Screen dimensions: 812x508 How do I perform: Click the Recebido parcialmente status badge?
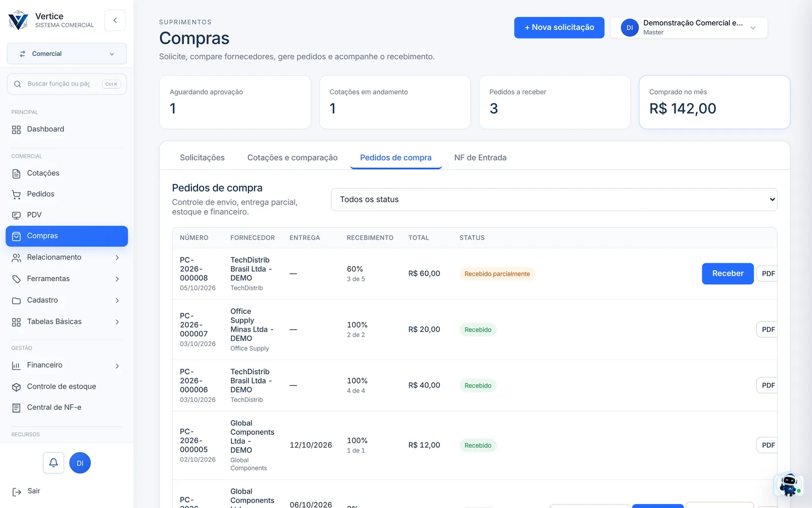coord(497,274)
